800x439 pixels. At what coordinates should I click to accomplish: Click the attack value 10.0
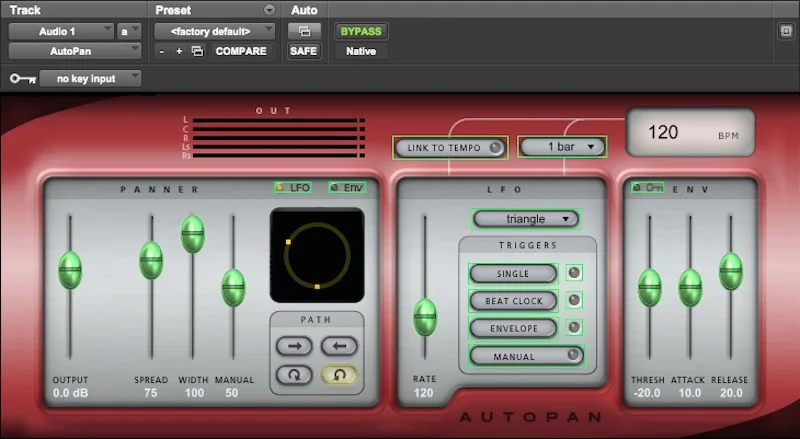689,393
